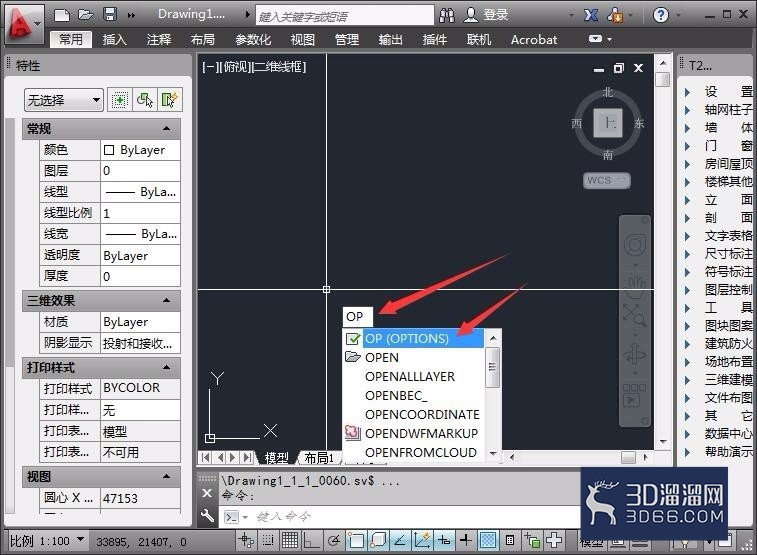Click the Help question mark icon
This screenshot has height=555, width=757.
[x=660, y=15]
